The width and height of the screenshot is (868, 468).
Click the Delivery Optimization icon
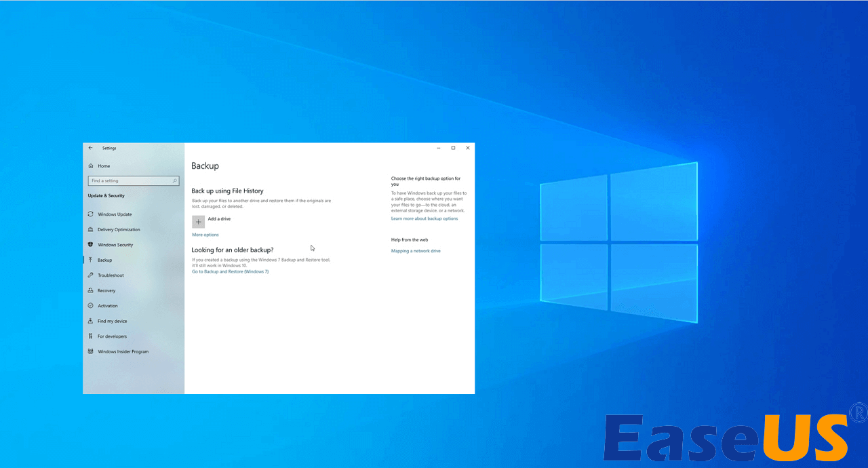(90, 229)
